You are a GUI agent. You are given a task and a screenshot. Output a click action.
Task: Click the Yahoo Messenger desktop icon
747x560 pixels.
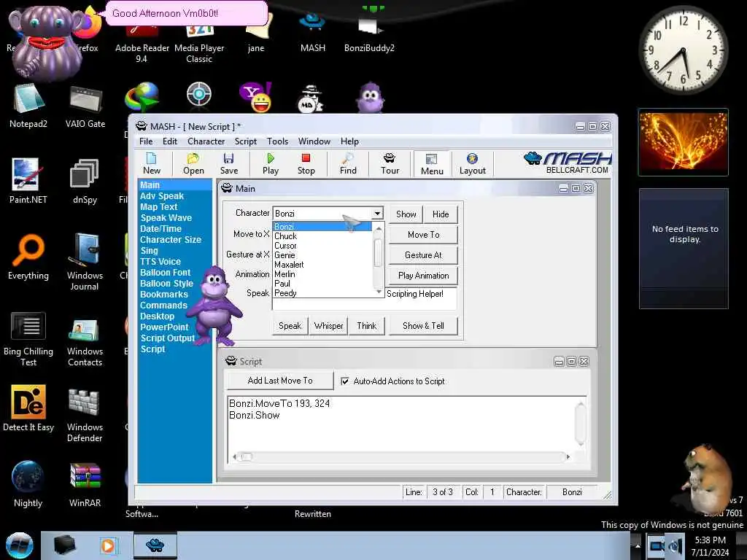256,98
